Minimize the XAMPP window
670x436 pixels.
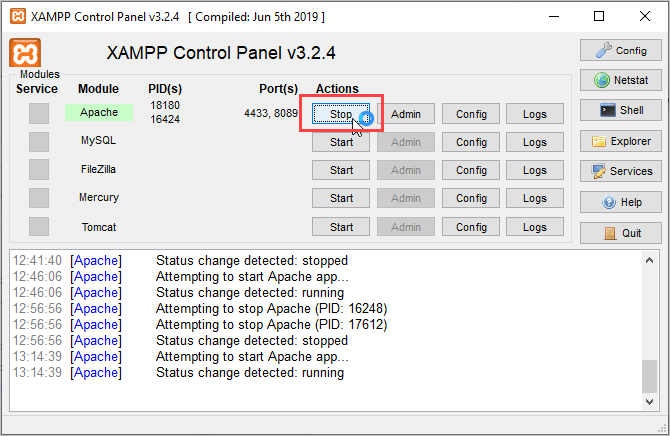click(x=554, y=17)
